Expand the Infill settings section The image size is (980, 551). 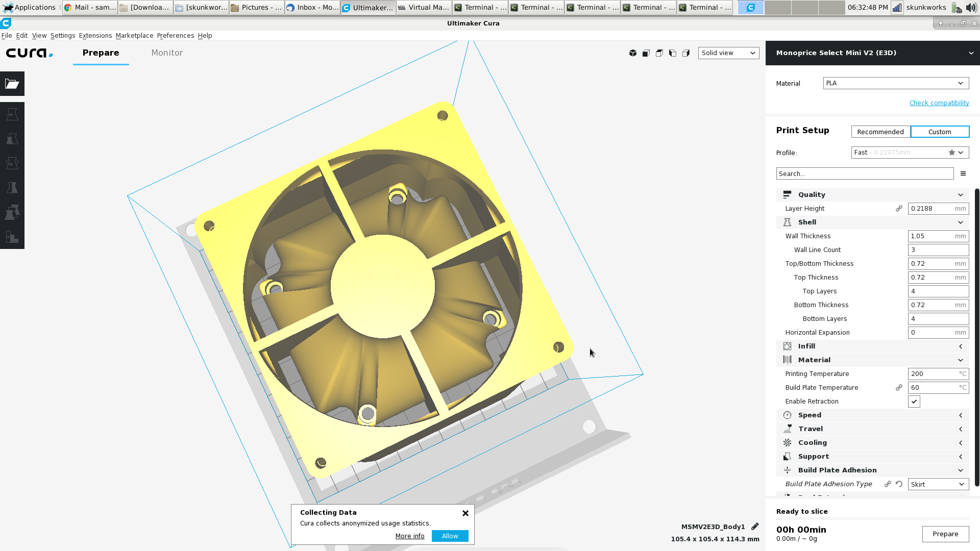click(873, 346)
